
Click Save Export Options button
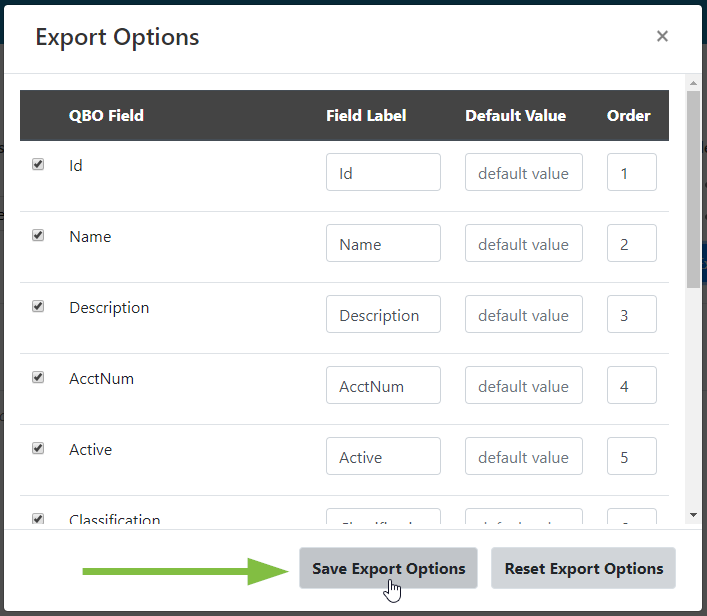388,568
